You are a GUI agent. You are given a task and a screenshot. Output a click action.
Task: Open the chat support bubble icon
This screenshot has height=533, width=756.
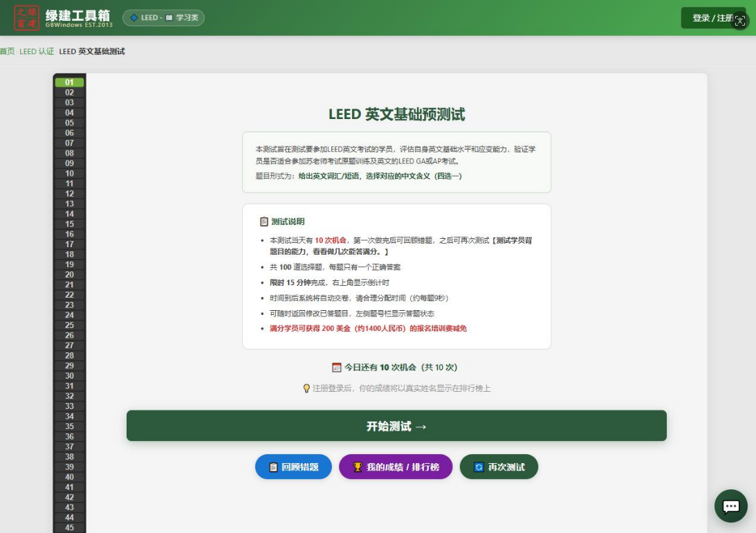[731, 506]
